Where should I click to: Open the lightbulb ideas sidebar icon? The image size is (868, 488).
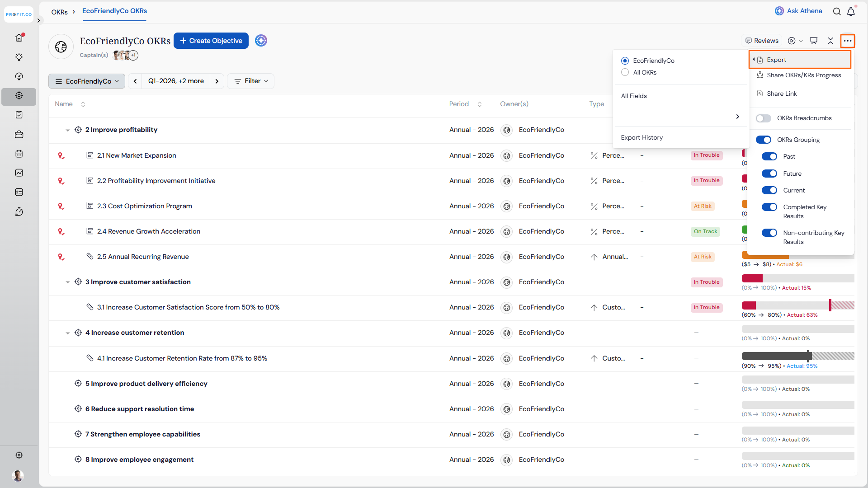(x=19, y=57)
